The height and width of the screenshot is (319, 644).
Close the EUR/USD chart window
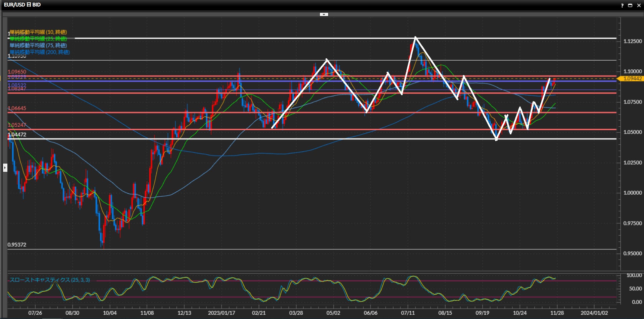tap(639, 5)
